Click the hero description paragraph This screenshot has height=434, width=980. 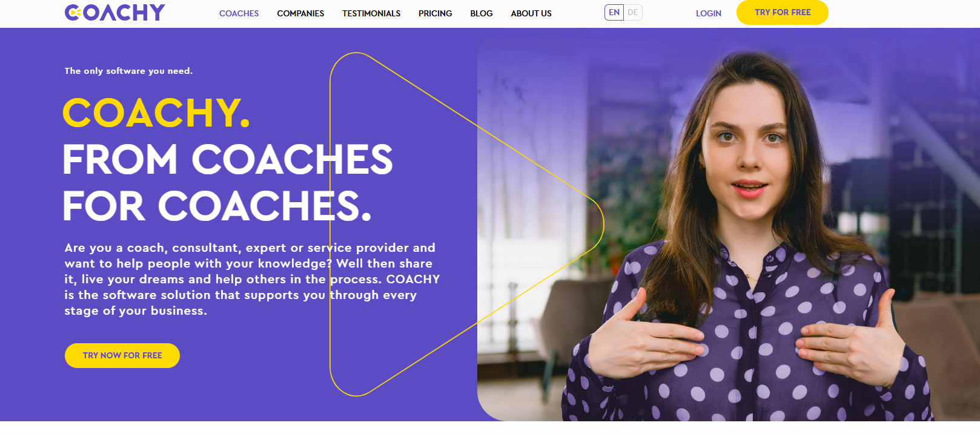(x=252, y=279)
